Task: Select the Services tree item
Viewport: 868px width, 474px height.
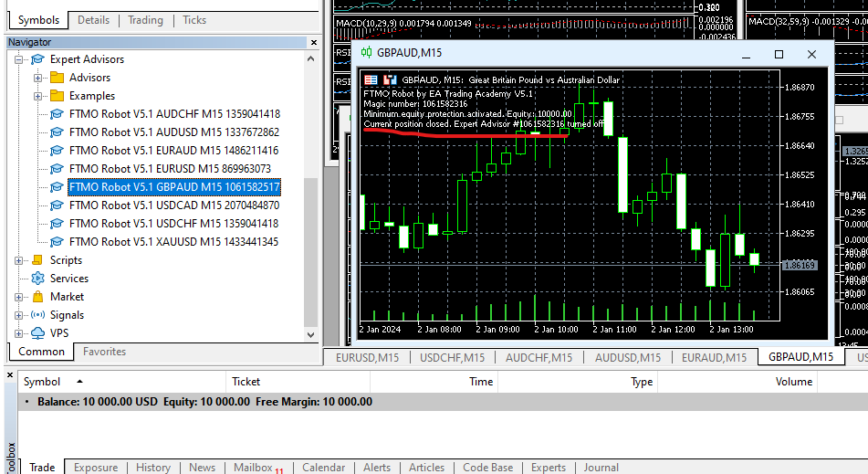Action: tap(69, 279)
